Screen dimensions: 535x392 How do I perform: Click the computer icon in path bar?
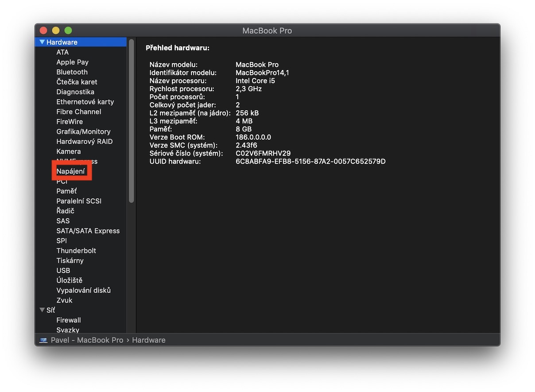pyautogui.click(x=43, y=340)
